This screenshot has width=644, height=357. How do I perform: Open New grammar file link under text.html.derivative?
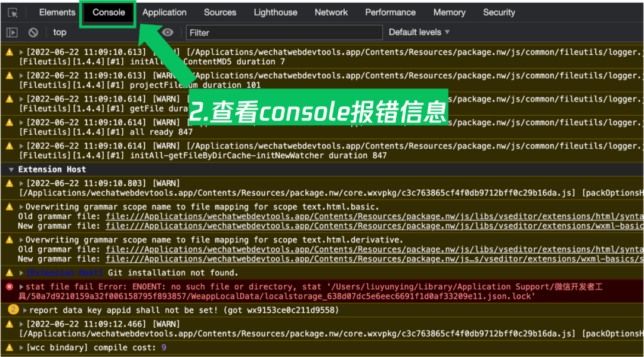click(374, 258)
